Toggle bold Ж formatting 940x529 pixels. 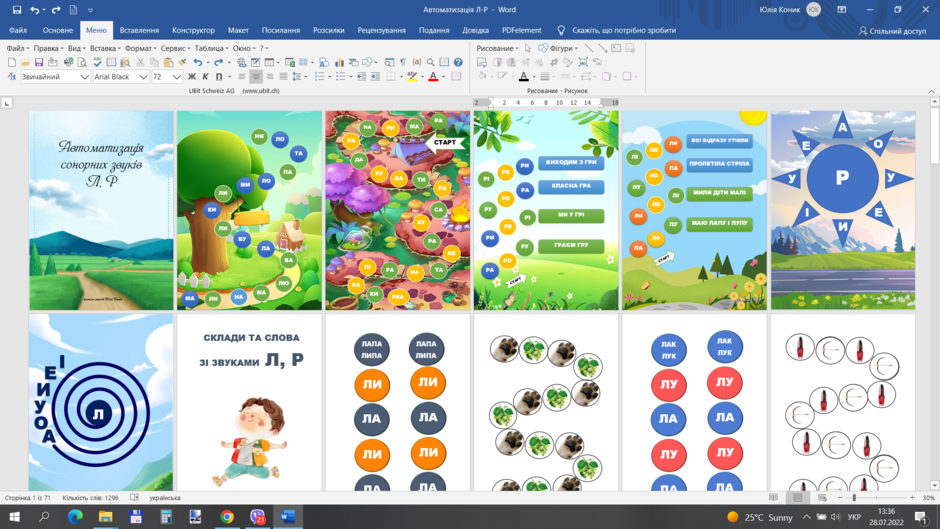click(x=192, y=77)
